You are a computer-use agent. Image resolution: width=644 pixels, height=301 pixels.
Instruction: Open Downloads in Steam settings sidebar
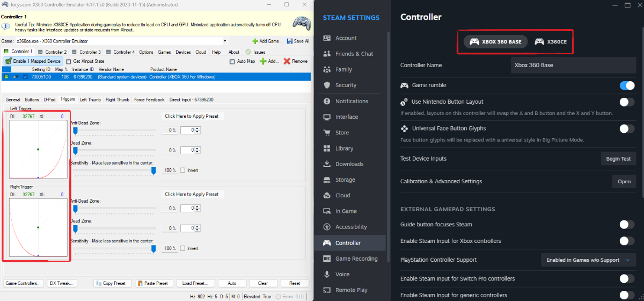click(349, 164)
